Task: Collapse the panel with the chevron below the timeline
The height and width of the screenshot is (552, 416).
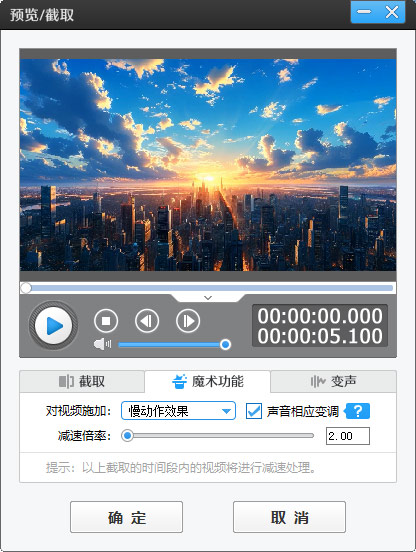Action: click(x=208, y=298)
